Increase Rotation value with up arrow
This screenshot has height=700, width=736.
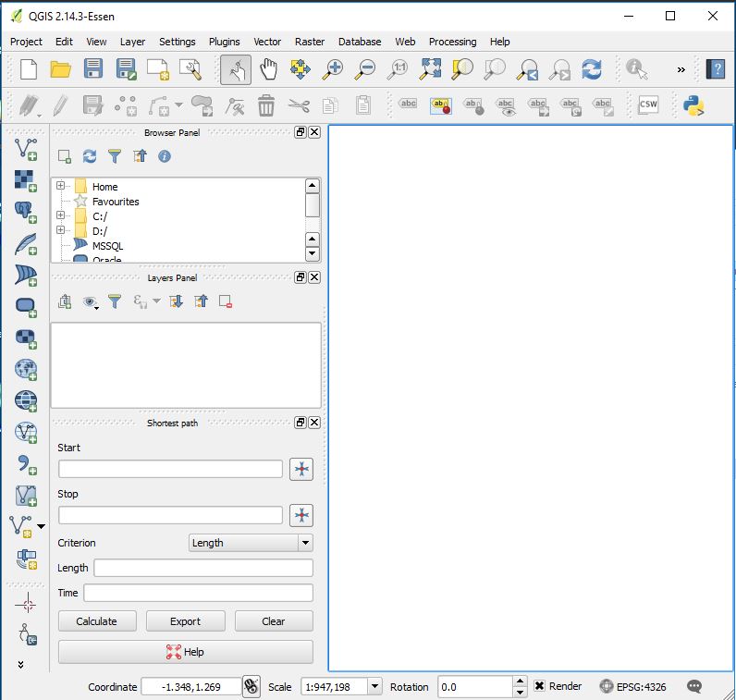coord(520,682)
